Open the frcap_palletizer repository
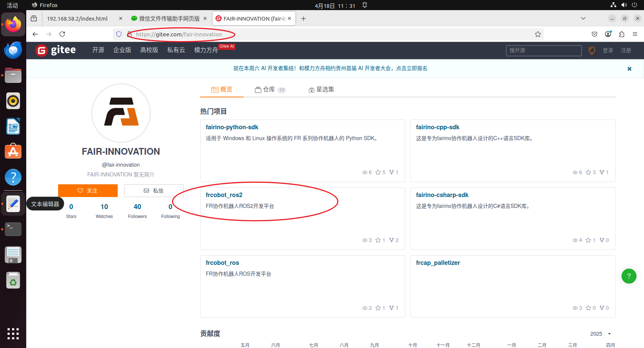The height and width of the screenshot is (348, 644). pos(438,263)
